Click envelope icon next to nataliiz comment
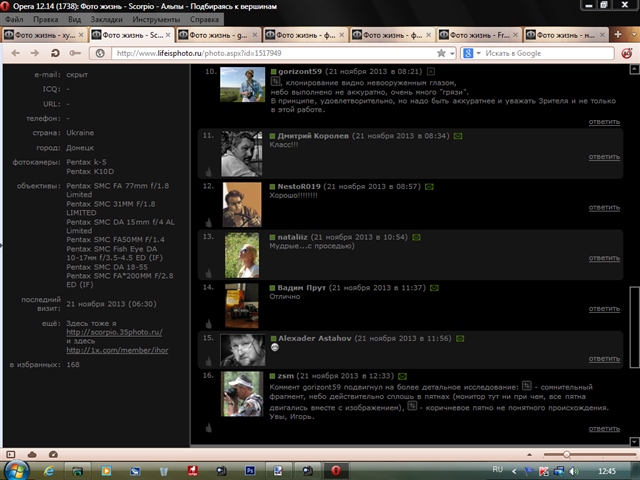This screenshot has width=640, height=480. [x=416, y=237]
